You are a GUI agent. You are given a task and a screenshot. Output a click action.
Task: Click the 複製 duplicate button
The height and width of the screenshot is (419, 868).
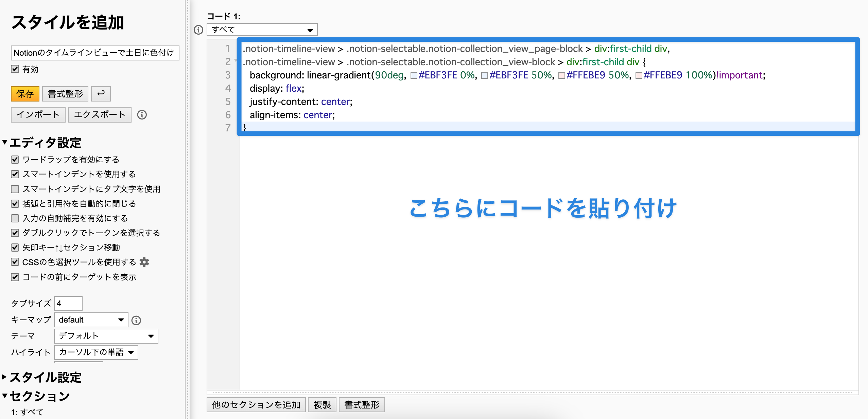click(x=322, y=405)
